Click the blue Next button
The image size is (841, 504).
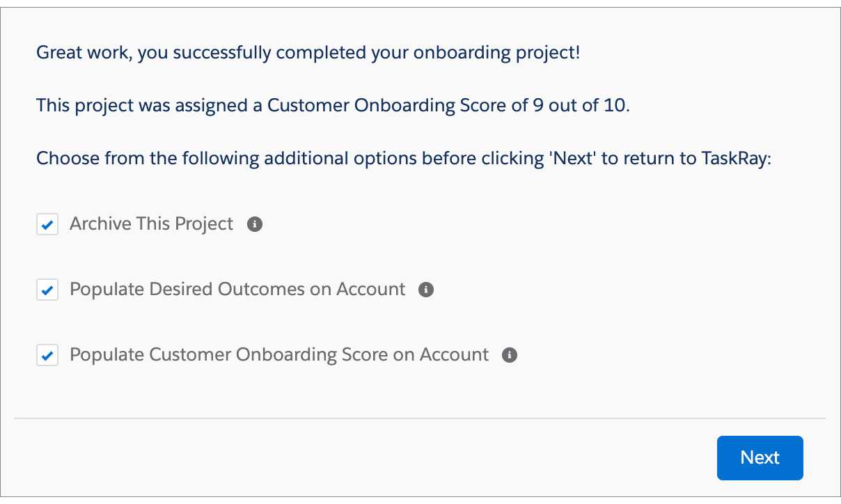tap(760, 457)
